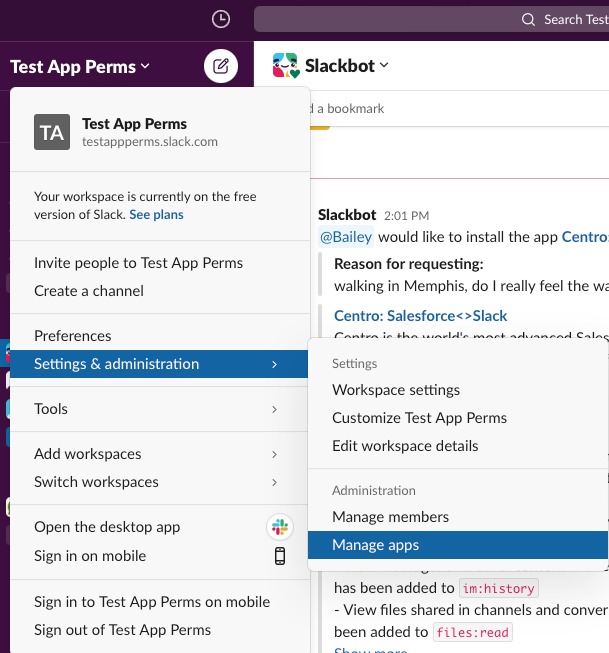Click the Slackbot sender name on the message

(x=347, y=215)
